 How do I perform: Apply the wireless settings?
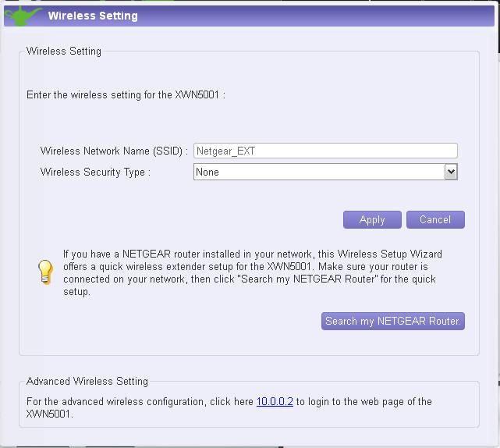pyautogui.click(x=372, y=219)
